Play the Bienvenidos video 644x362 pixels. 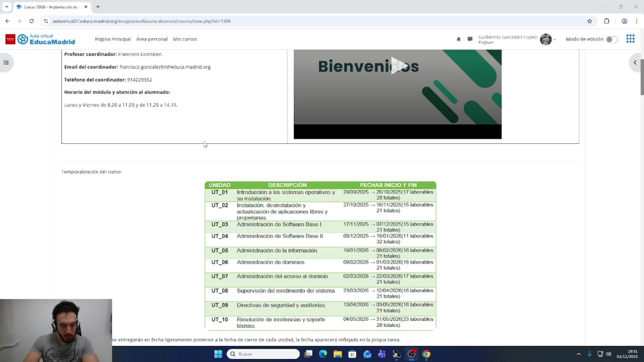tap(398, 65)
